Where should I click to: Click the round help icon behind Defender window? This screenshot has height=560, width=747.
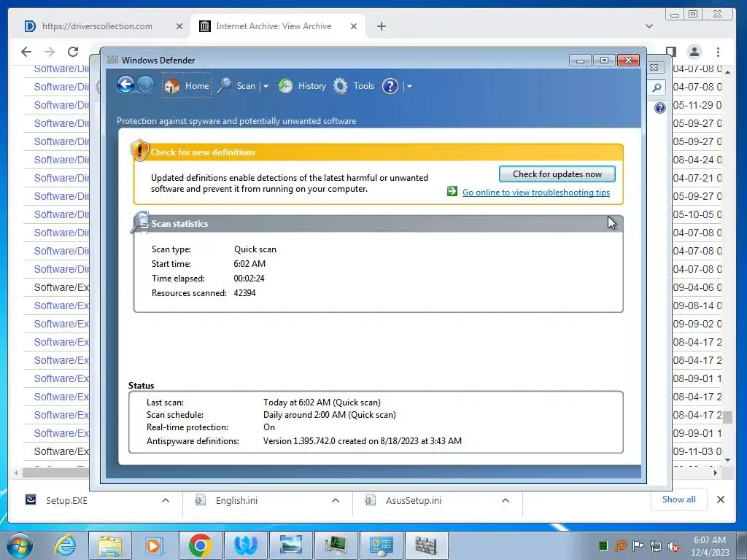(659, 108)
